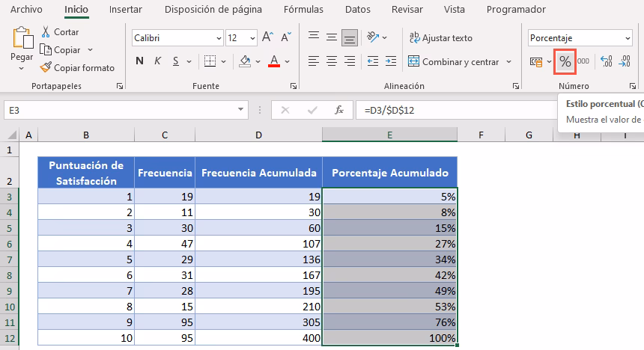Cut selection with Cortar

click(x=60, y=32)
